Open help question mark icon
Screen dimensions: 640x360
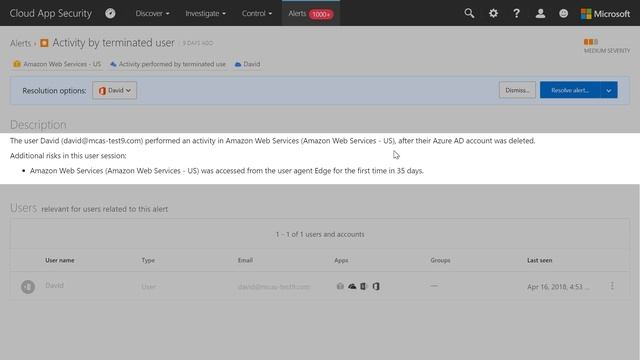click(x=516, y=13)
